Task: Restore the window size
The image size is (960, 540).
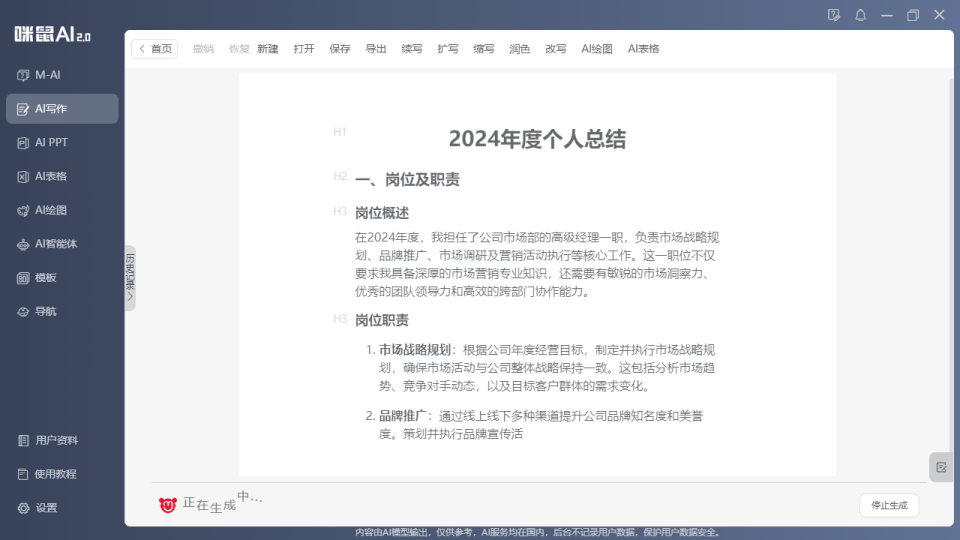Action: 913,15
